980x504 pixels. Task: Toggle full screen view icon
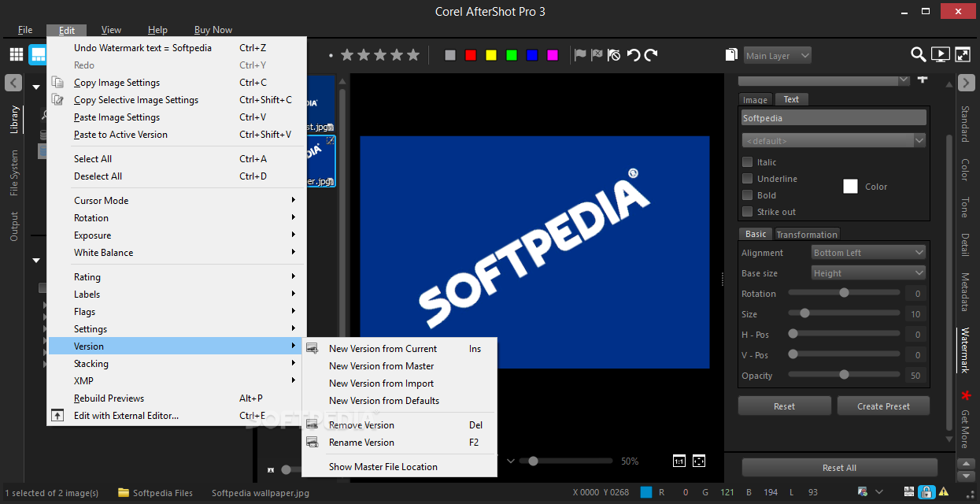[963, 54]
